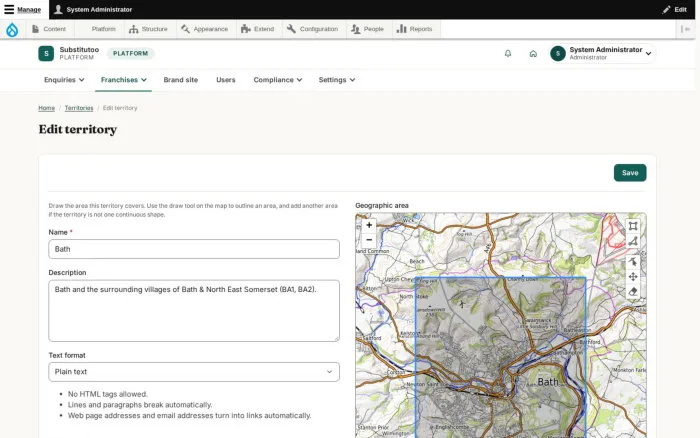The image size is (700, 438).
Task: Collapse toolbar orientation toggle icon
Action: (685, 29)
